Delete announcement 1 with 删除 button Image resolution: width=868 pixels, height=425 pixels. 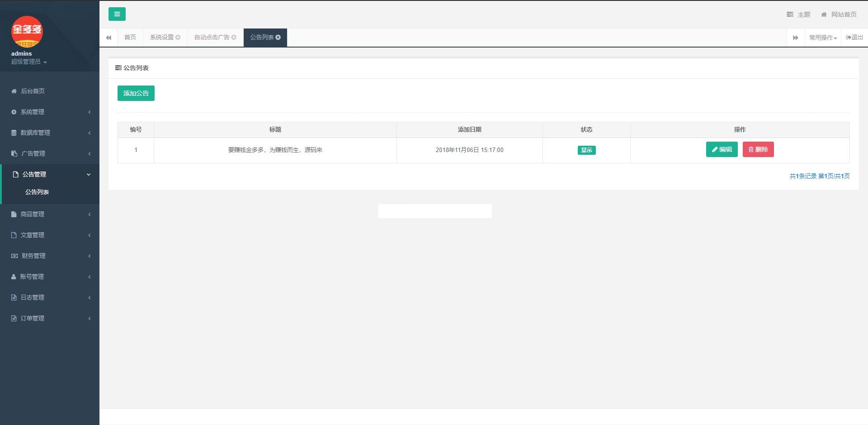[x=758, y=149]
